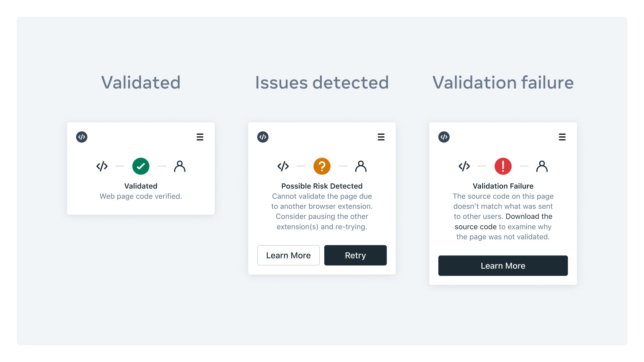Image resolution: width=644 pixels, height=362 pixels.
Task: Click Learn More on Issues Detected card
Action: pos(288,255)
